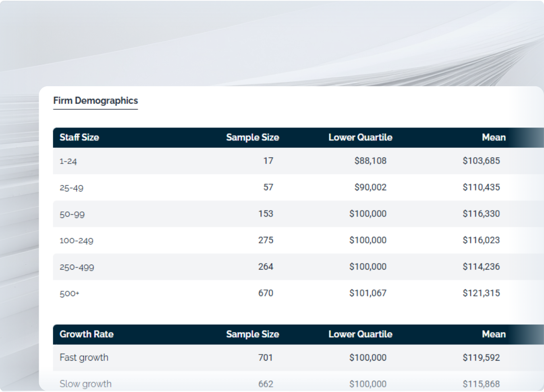Click lower quartile $100,000 in 250-499 row
The height and width of the screenshot is (392, 544).
pyautogui.click(x=368, y=267)
